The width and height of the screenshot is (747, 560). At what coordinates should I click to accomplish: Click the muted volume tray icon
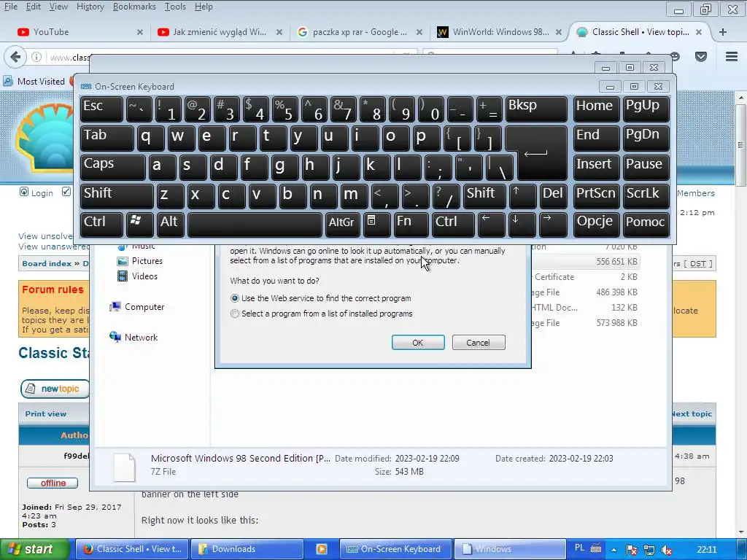coord(667,550)
